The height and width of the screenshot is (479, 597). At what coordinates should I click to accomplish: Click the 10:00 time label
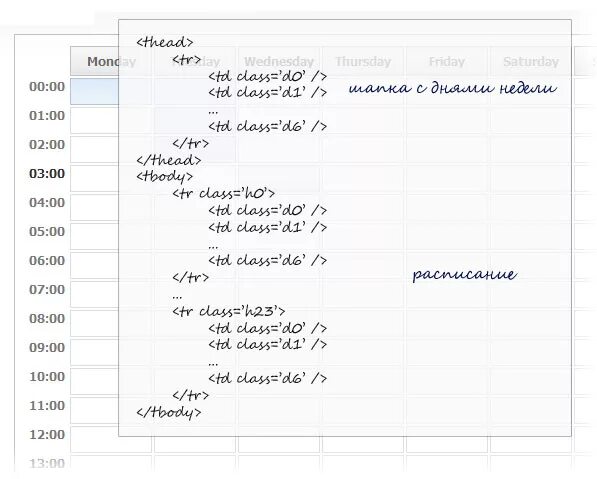(47, 376)
